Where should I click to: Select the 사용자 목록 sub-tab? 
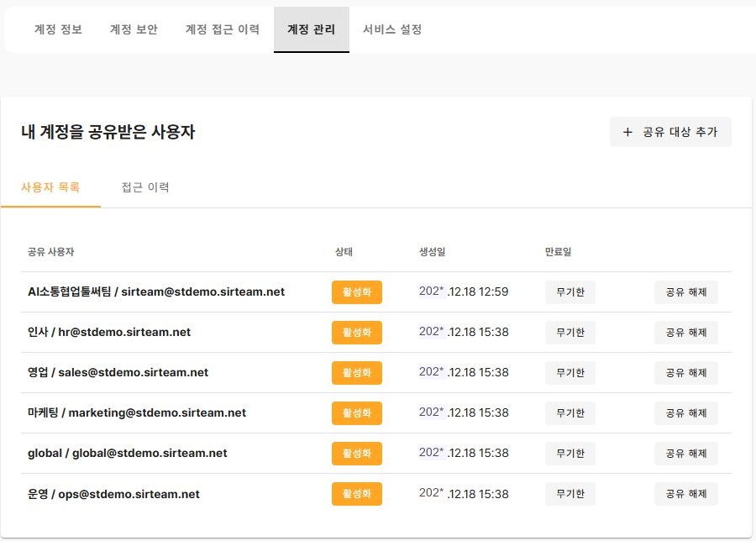click(x=50, y=187)
